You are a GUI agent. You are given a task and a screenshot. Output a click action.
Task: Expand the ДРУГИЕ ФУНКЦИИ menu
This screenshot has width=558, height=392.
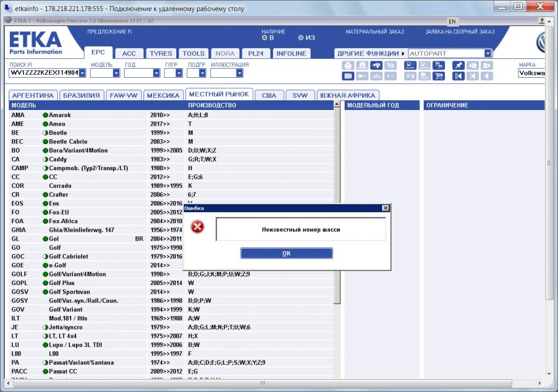(371, 53)
